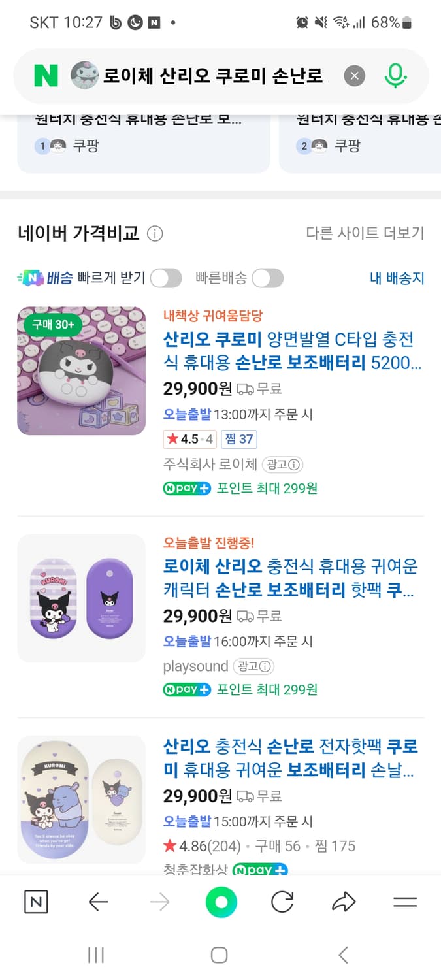Share this page via the share arrow icon
This screenshot has width=441, height=980.
[x=343, y=902]
